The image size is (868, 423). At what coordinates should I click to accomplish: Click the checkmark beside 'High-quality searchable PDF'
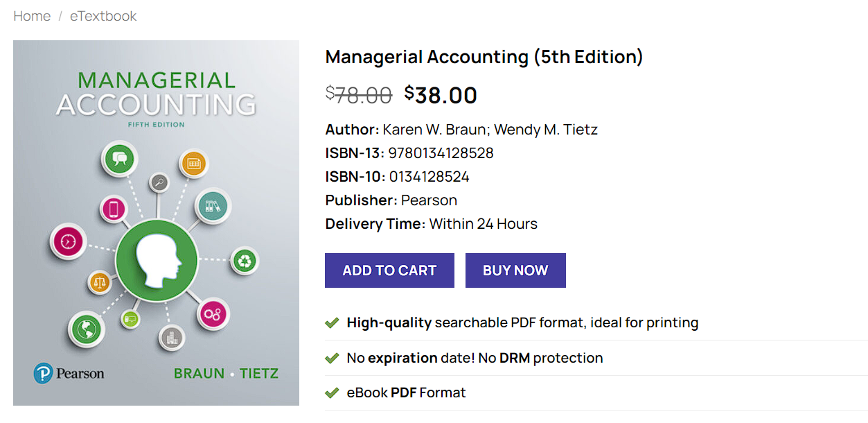(332, 322)
